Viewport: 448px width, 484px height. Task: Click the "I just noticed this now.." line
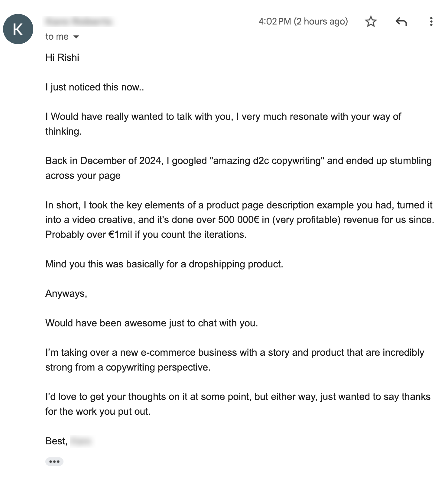click(95, 87)
